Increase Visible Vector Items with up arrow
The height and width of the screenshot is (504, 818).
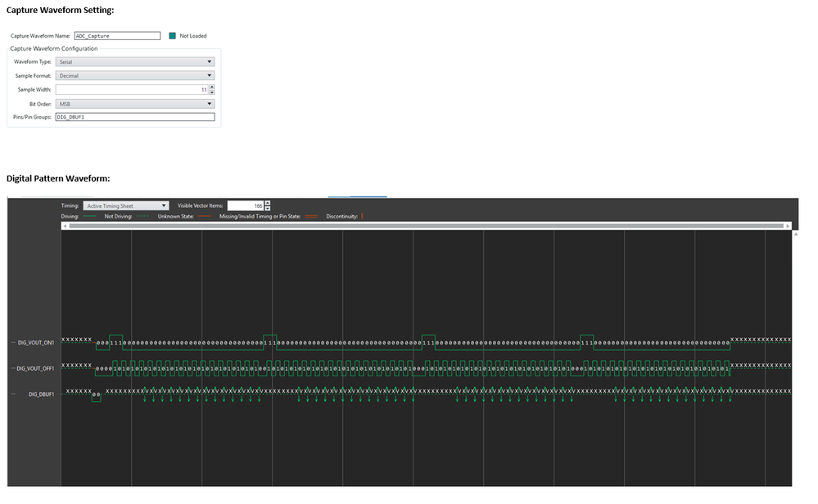268,203
